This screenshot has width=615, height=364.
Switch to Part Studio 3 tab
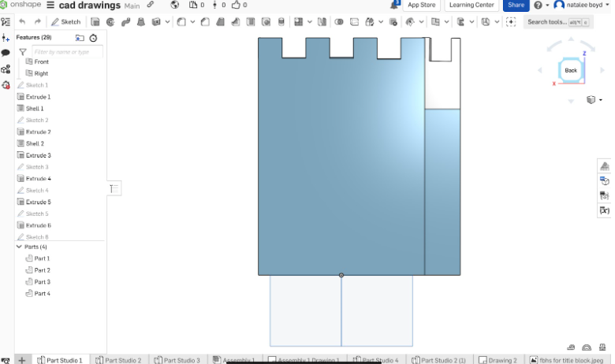tap(177, 360)
